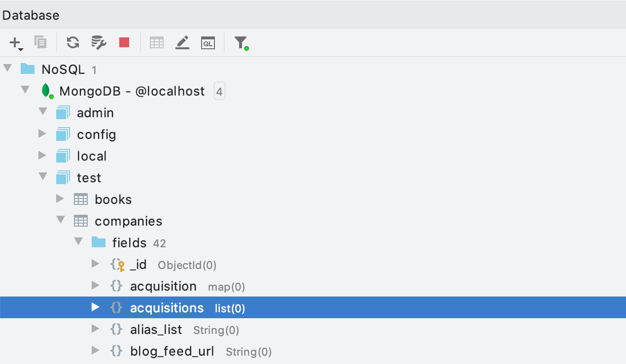Select the MongoDB - @localhost data source
This screenshot has height=364, width=626.
point(132,92)
